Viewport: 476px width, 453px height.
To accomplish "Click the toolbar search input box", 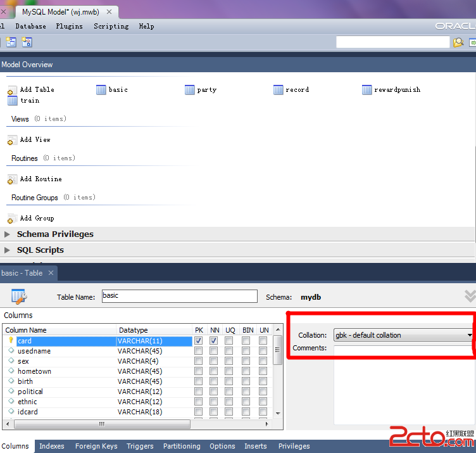I will 393,42.
